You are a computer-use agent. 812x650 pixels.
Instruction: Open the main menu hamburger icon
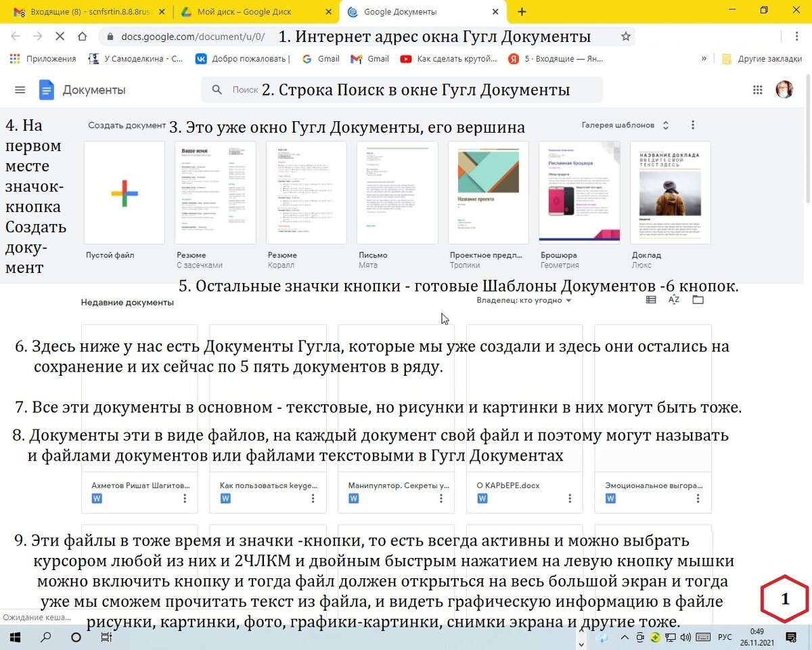click(x=20, y=89)
